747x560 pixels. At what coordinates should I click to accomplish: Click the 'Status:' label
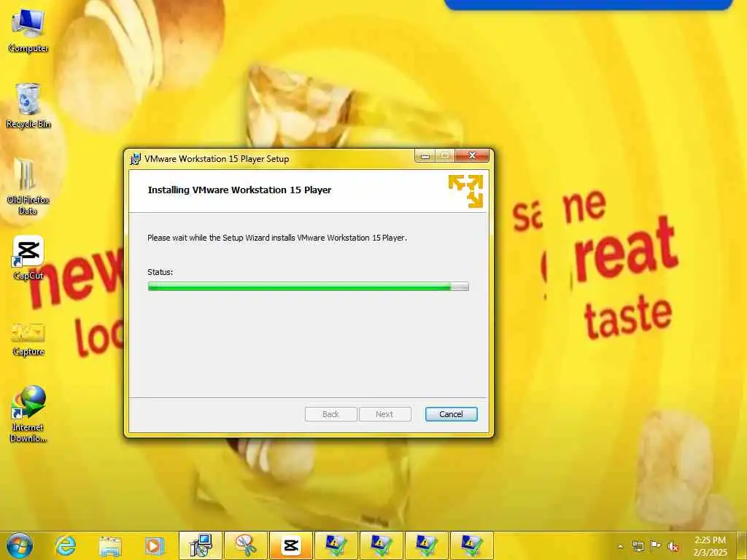tap(160, 272)
